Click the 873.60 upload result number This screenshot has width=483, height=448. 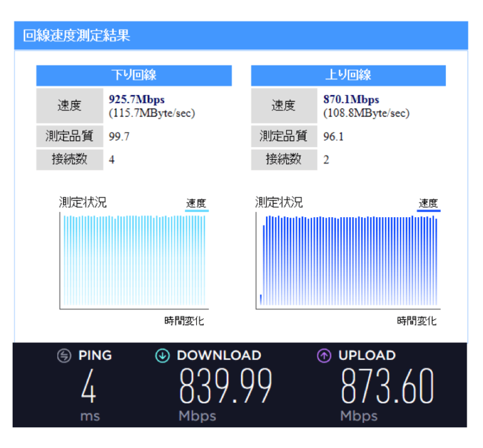(x=387, y=386)
